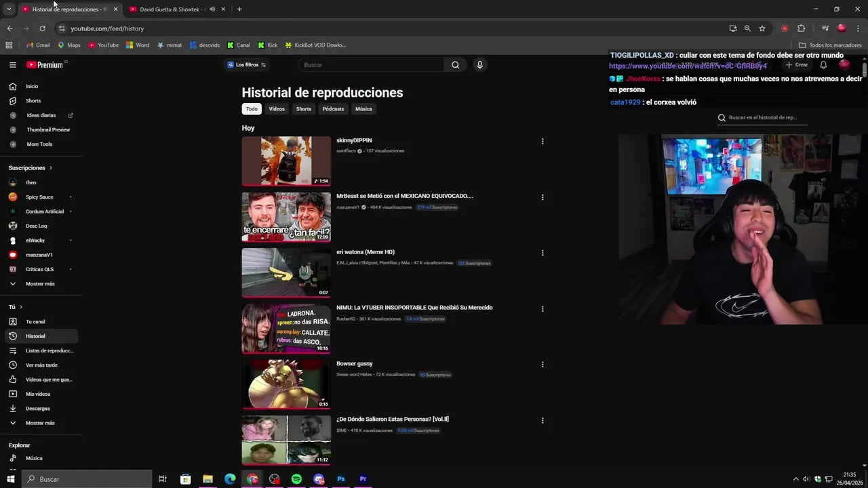868x488 pixels.
Task: Open Microsoft Edge from the taskbar
Action: tap(230, 479)
